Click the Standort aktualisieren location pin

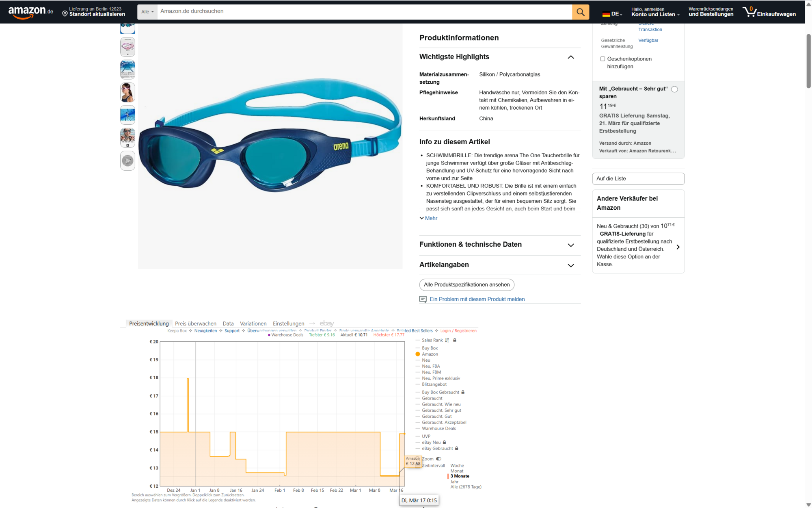click(65, 14)
